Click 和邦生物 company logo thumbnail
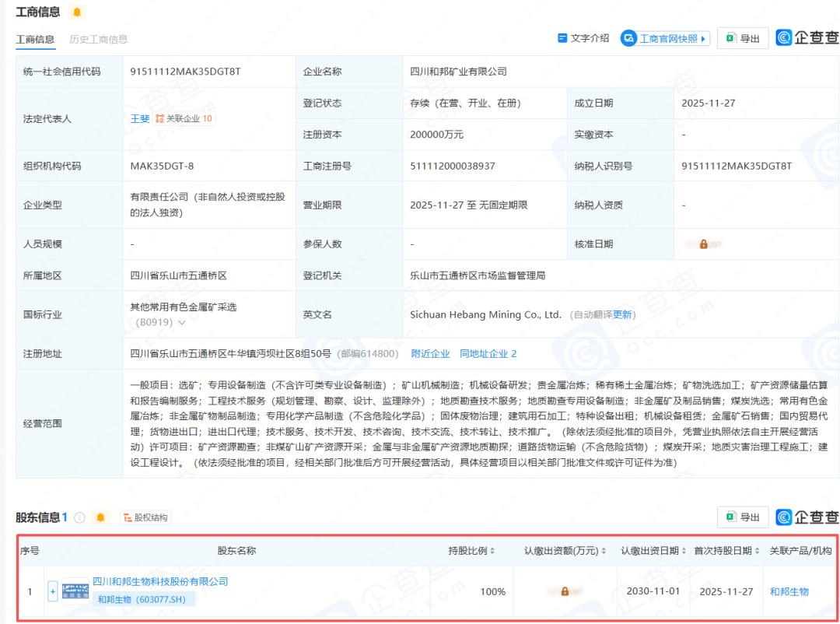Image resolution: width=840 pixels, height=624 pixels. (x=75, y=591)
